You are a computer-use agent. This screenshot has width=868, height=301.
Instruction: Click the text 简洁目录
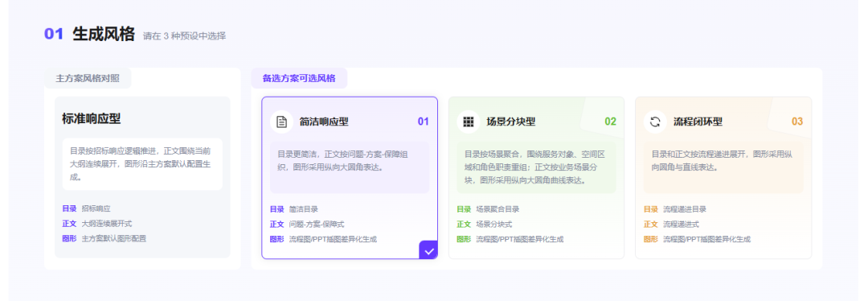304,209
